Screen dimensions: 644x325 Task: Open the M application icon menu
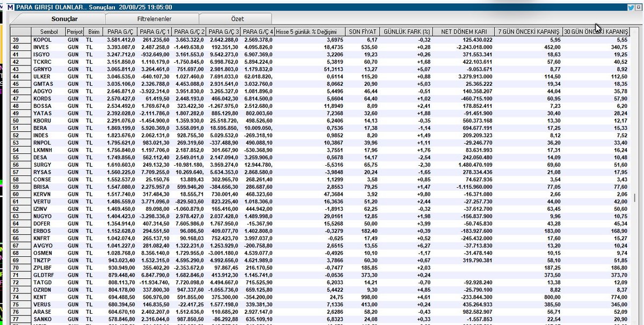[10, 8]
